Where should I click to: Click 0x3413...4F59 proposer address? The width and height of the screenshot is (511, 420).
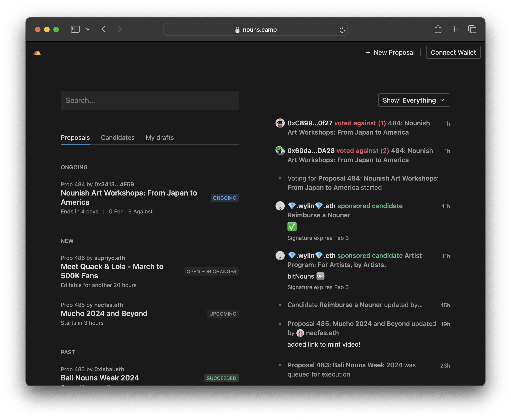point(114,184)
